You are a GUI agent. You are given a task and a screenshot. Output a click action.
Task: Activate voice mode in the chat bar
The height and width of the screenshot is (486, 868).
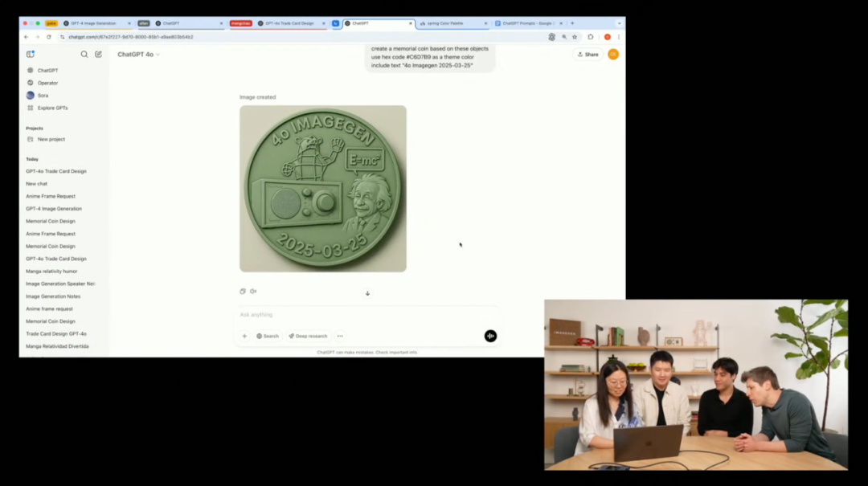coord(490,336)
